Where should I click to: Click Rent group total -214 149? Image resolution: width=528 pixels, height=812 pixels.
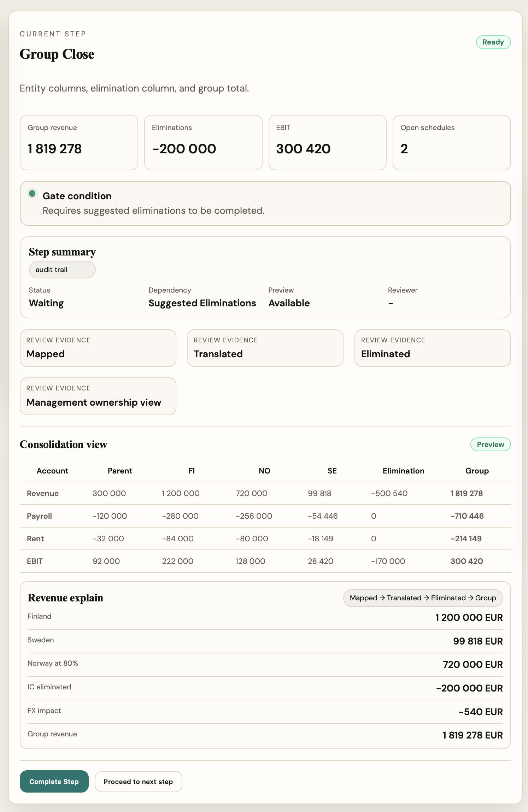pyautogui.click(x=466, y=539)
